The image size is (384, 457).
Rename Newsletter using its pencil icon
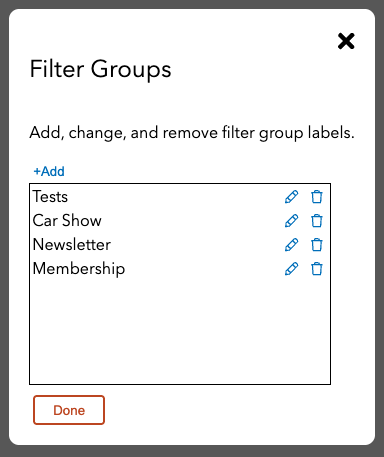[291, 245]
